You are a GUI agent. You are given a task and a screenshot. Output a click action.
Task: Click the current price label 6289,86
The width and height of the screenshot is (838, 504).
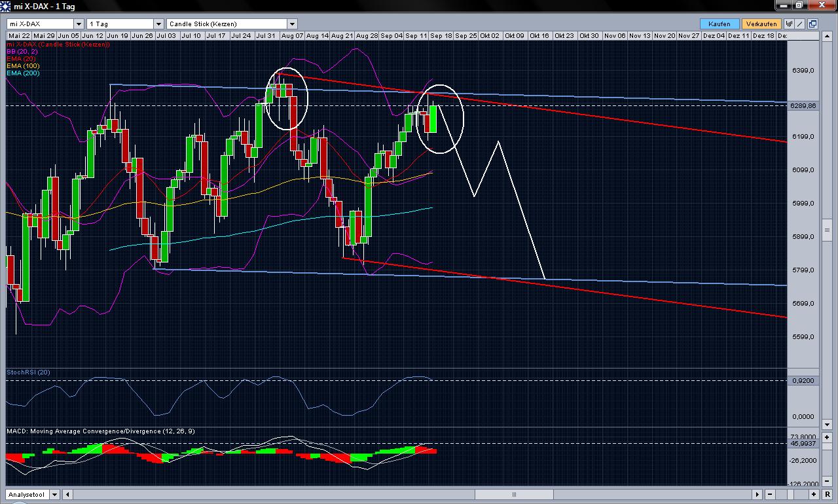point(805,105)
